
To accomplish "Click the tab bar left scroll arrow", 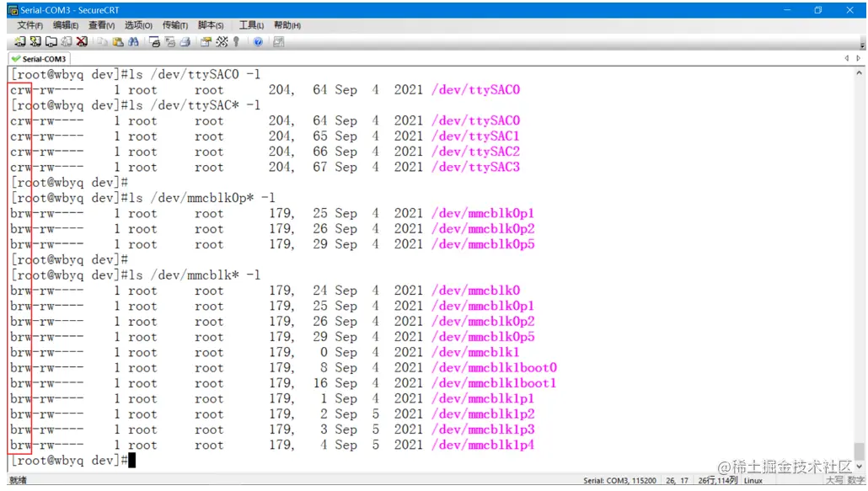I will coord(846,59).
